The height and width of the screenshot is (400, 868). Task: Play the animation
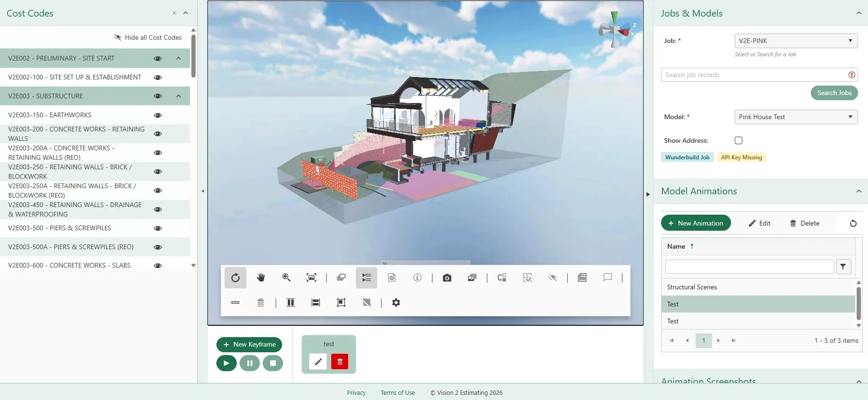(226, 363)
